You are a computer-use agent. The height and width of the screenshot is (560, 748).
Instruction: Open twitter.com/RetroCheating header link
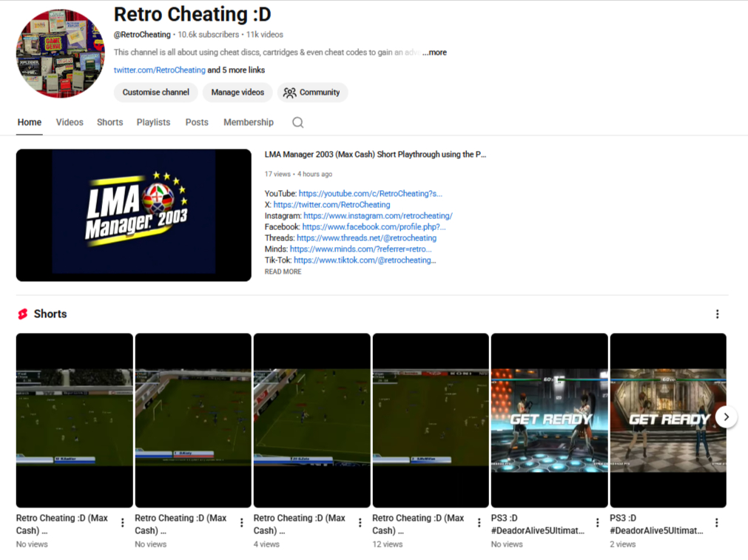(x=159, y=70)
